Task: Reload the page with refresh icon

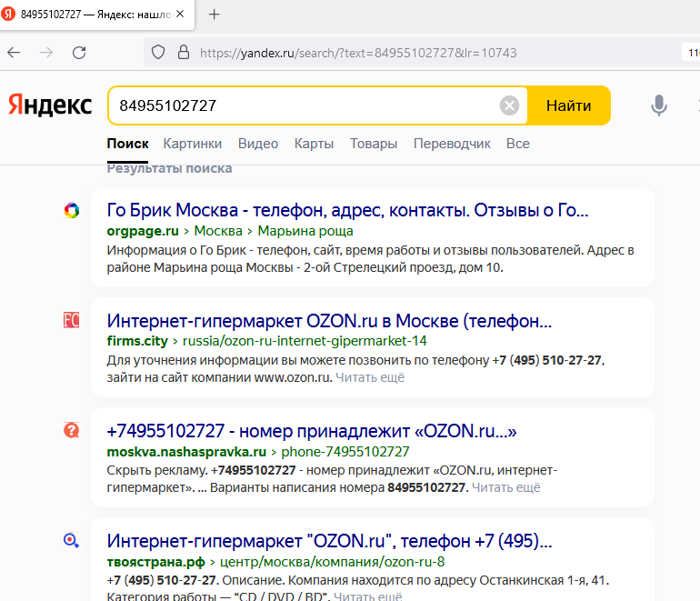Action: tap(79, 53)
